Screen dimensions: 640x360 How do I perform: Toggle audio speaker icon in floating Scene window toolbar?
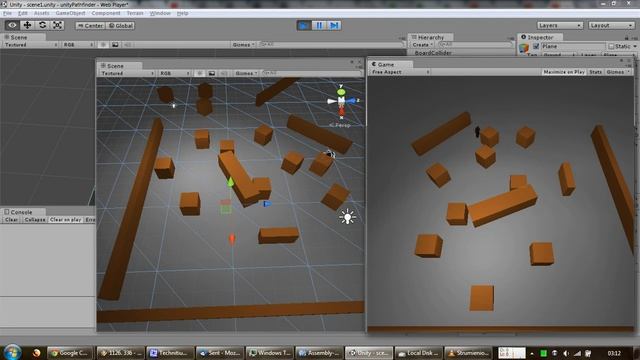(224, 73)
